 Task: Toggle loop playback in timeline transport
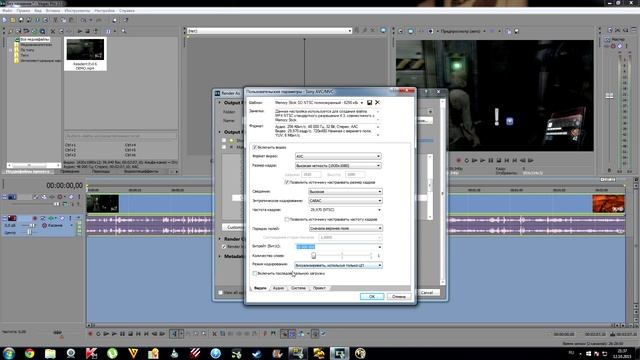[98, 334]
